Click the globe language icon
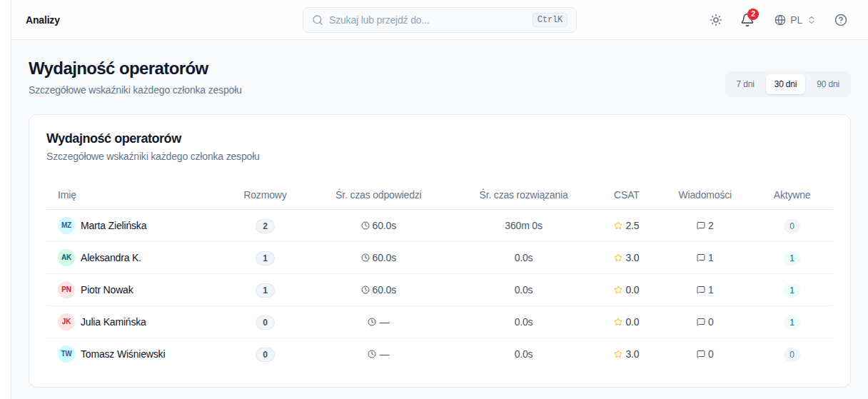 click(x=780, y=20)
